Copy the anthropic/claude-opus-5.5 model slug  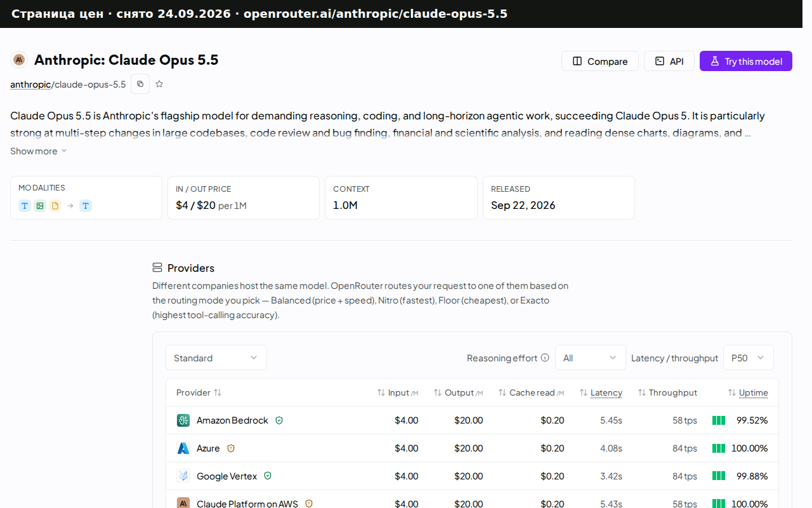140,84
